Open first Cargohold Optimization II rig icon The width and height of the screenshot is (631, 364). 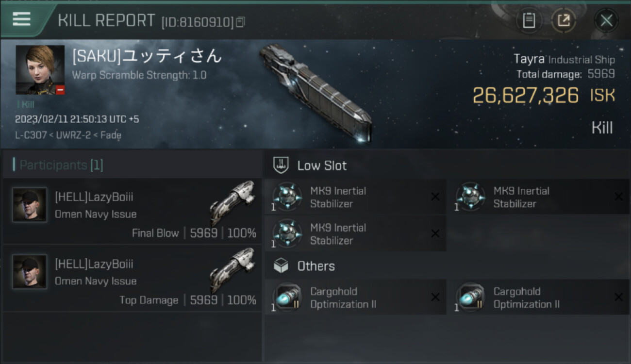287,297
